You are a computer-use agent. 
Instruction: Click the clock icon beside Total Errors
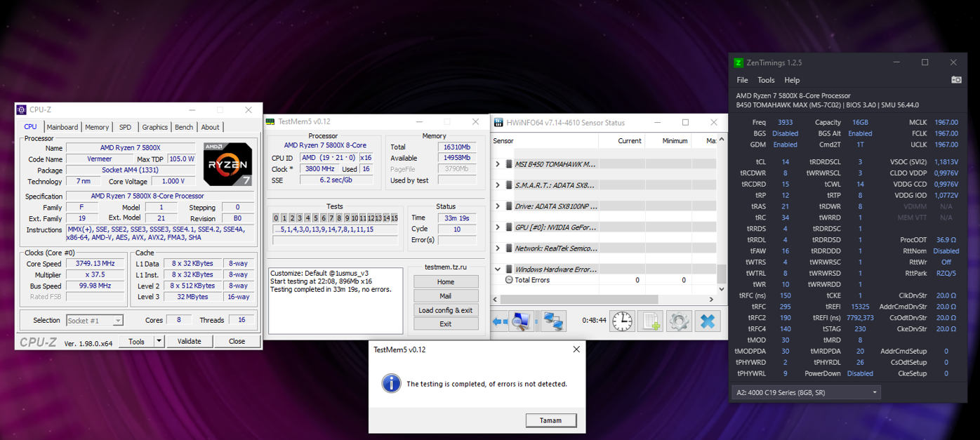click(x=509, y=280)
